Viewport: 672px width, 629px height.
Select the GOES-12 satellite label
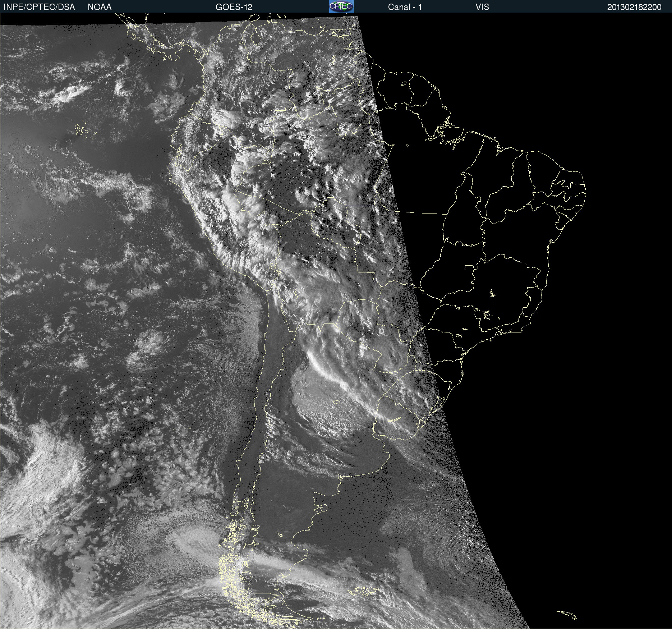click(234, 7)
